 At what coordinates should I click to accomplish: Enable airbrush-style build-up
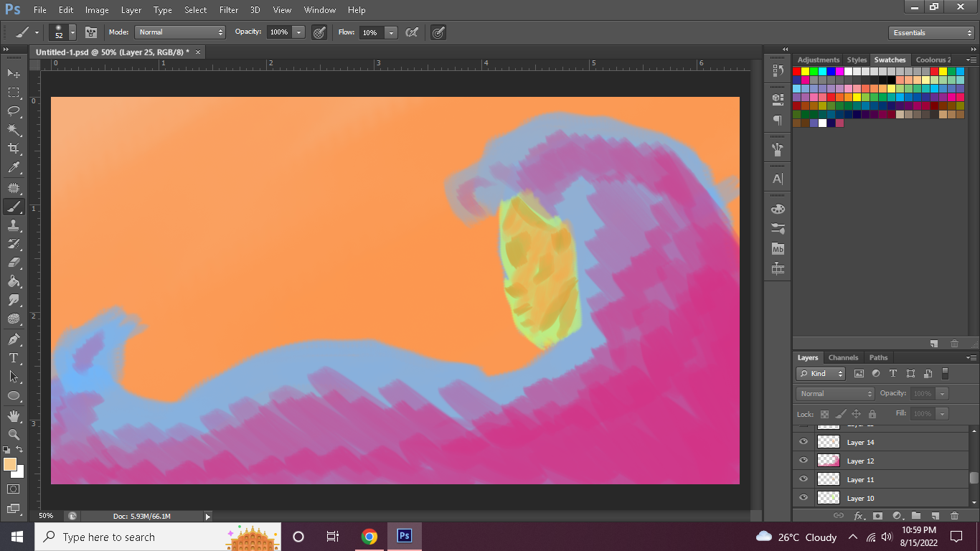(x=412, y=32)
